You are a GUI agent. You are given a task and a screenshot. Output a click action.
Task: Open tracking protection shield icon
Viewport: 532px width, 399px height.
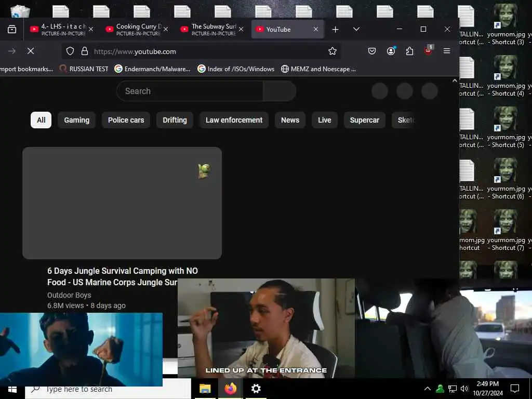point(70,51)
